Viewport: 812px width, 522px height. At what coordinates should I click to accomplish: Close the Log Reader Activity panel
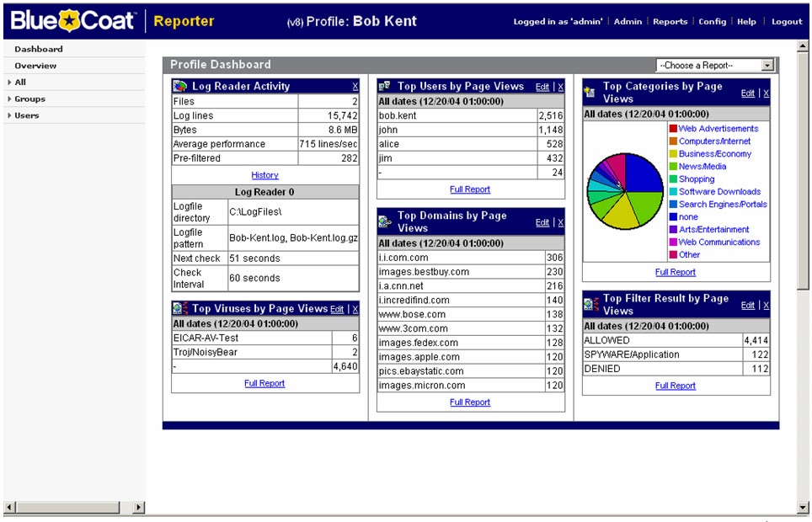pos(355,87)
